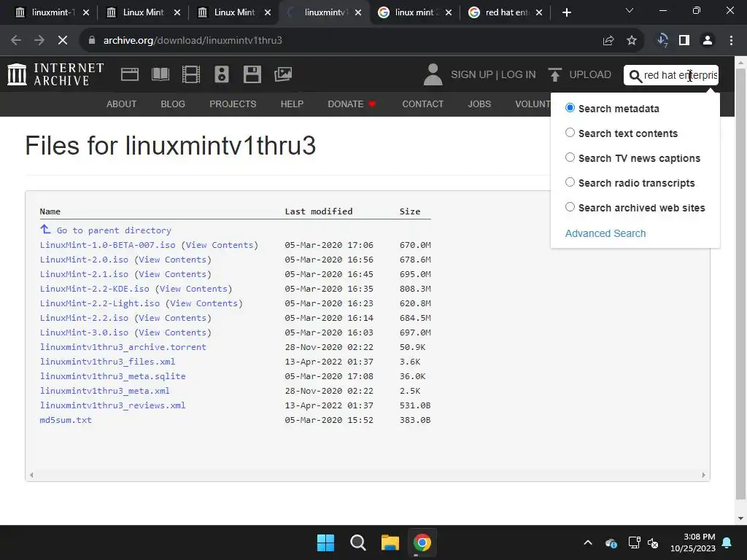The height and width of the screenshot is (560, 747).
Task: Open the Chrome downloads indicator
Action: click(662, 41)
